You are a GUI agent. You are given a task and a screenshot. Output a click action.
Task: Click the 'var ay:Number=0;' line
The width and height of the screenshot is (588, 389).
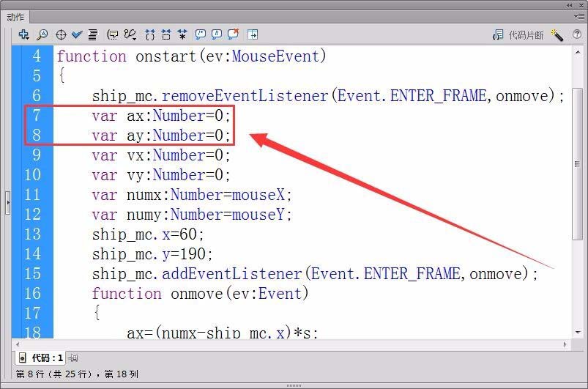click(161, 136)
